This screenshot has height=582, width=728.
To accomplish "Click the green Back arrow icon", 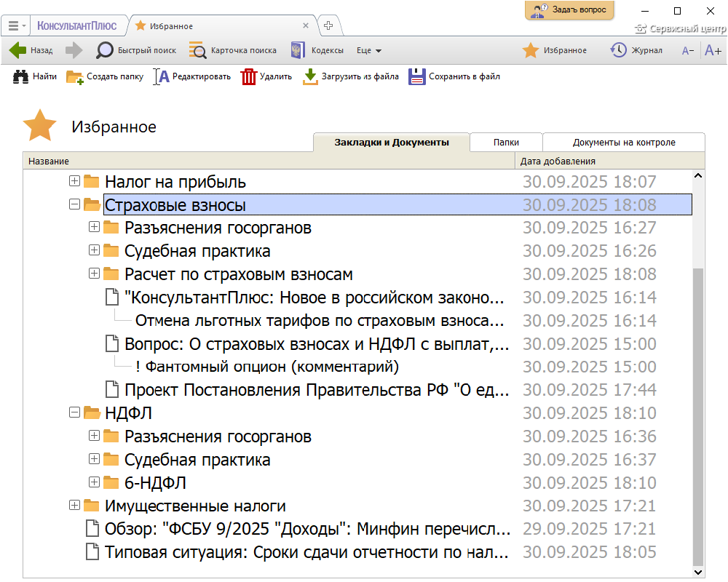I will pos(18,50).
